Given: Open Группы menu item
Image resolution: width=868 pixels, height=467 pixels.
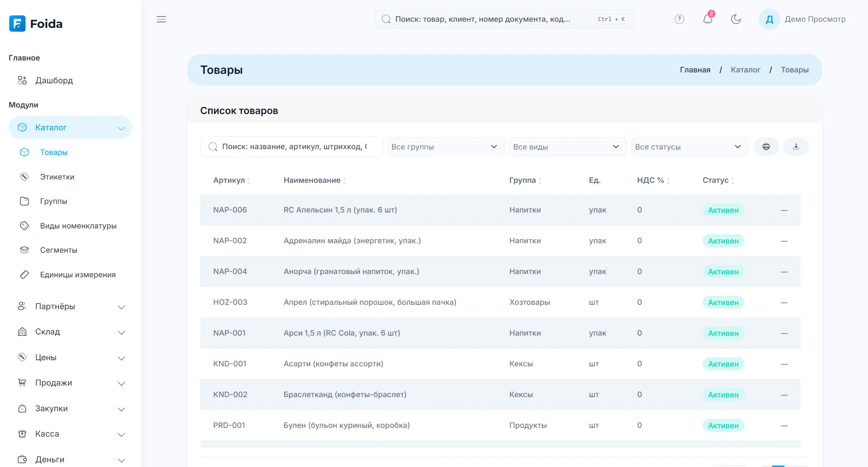Looking at the screenshot, I should click(x=54, y=201).
